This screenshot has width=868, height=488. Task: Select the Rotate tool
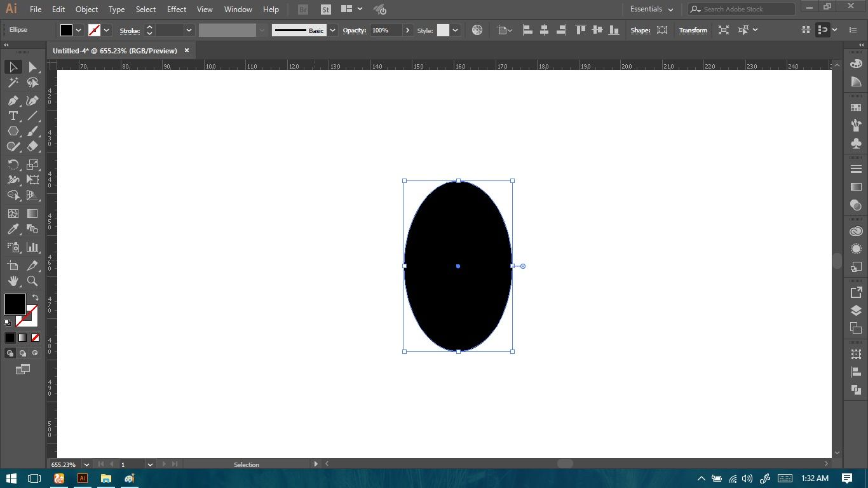point(13,165)
